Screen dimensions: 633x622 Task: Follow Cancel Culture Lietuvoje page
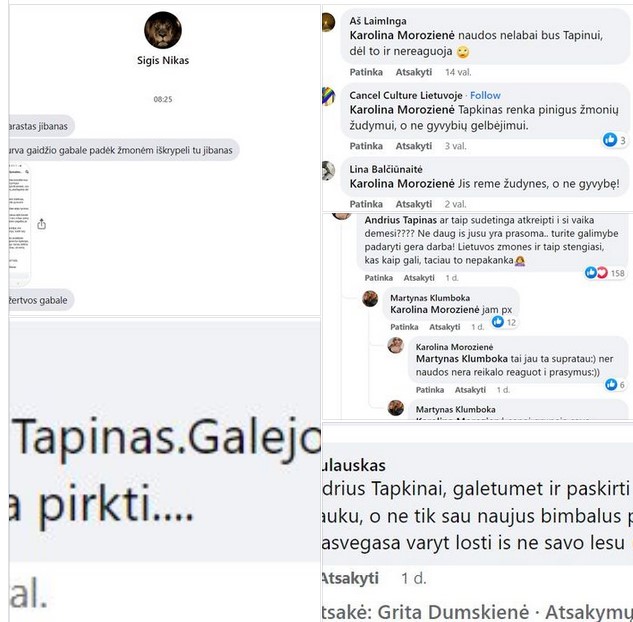(x=485, y=95)
